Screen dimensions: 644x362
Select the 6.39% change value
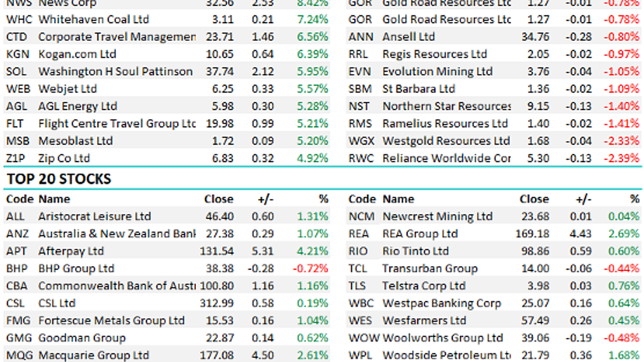(312, 54)
